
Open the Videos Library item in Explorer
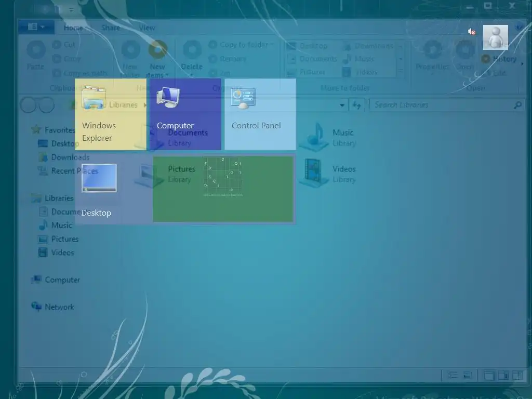327,174
